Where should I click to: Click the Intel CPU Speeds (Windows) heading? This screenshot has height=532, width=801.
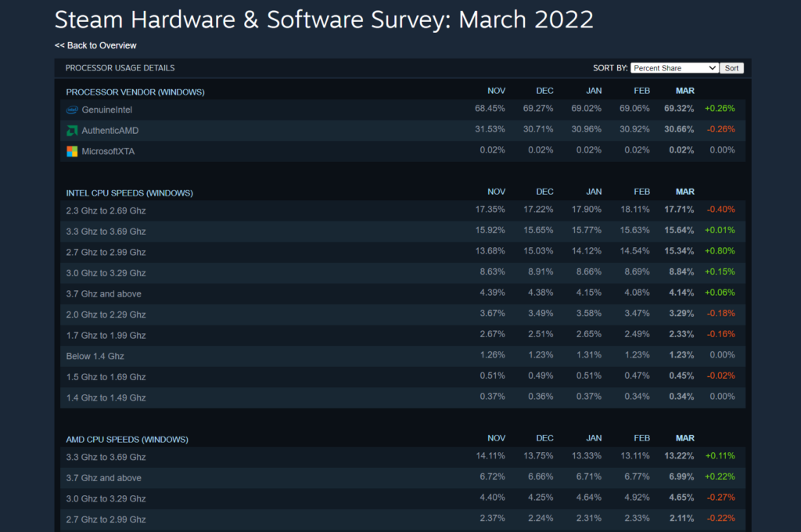[x=129, y=193]
